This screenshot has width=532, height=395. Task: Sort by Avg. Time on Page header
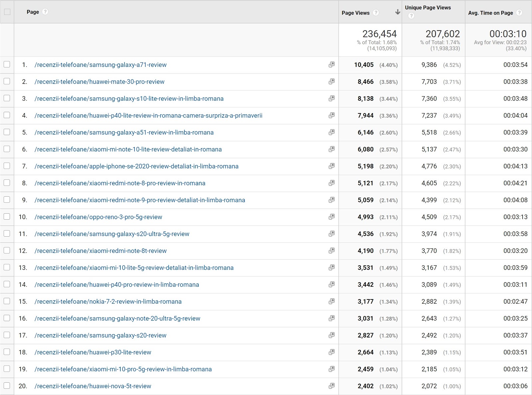490,13
